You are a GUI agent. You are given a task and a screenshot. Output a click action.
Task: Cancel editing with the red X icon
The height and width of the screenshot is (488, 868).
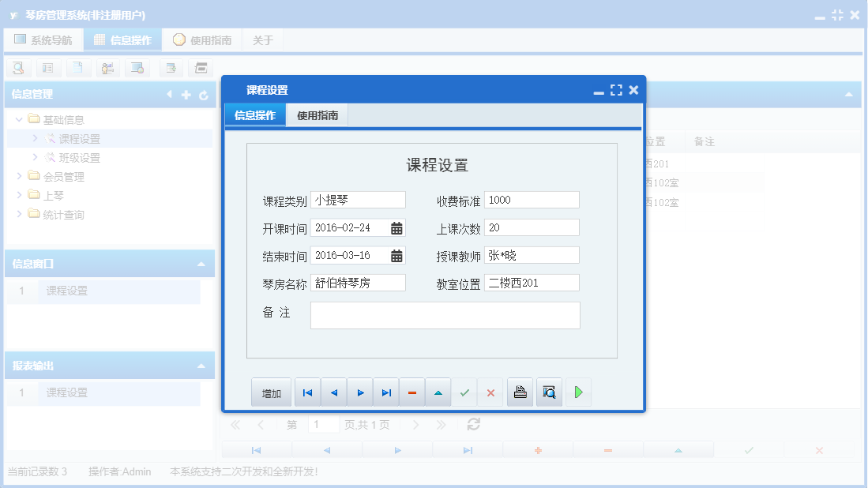pyautogui.click(x=490, y=392)
